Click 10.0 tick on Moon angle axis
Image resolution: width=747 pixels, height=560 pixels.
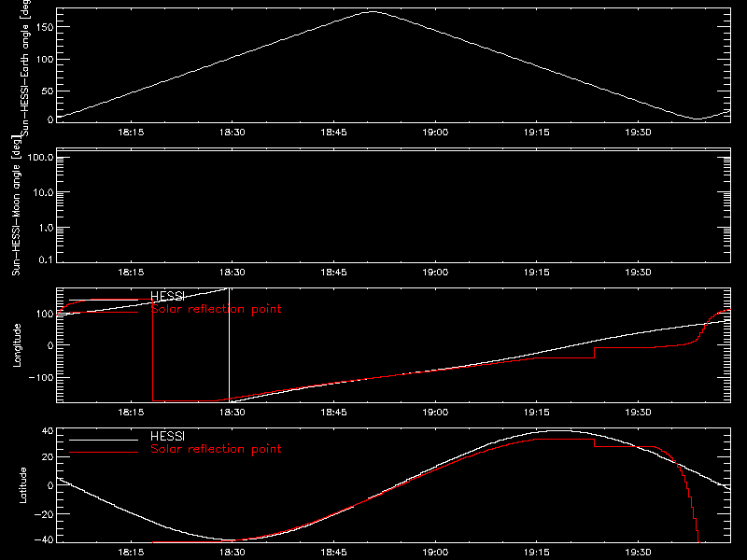43,192
